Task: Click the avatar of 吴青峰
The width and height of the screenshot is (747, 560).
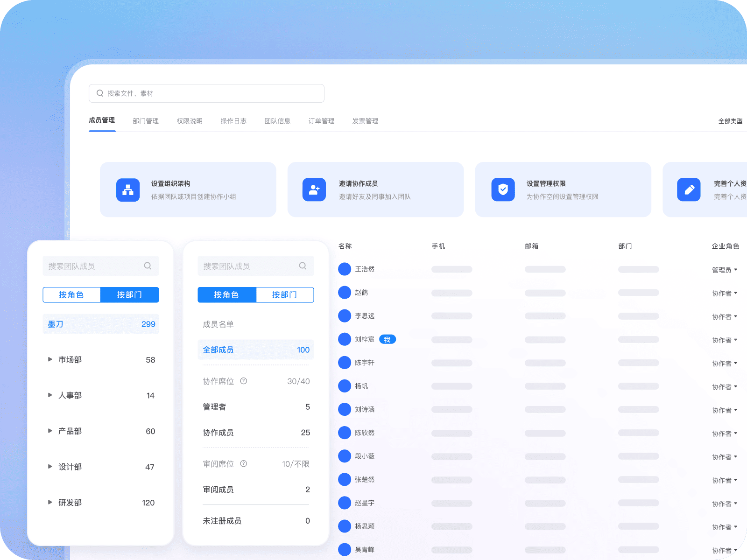Action: (x=345, y=549)
